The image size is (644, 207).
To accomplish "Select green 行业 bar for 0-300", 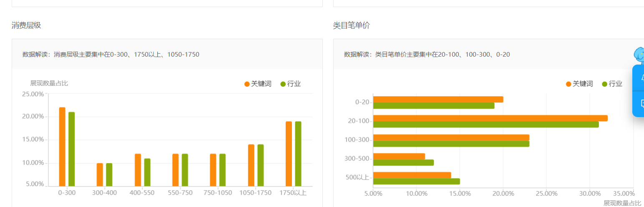I will tap(71, 149).
